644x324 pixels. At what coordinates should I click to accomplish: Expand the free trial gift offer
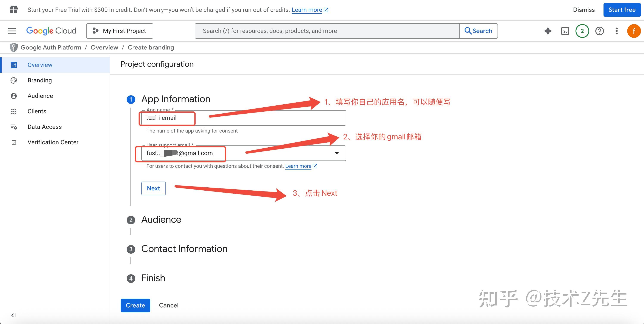[14, 9]
